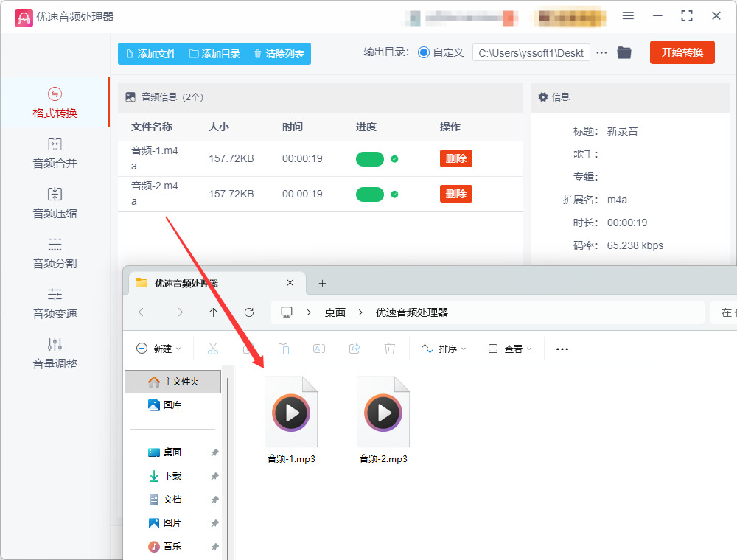Delete 音频-1.m4a with its 删除 button
The height and width of the screenshot is (560, 737).
tap(456, 159)
